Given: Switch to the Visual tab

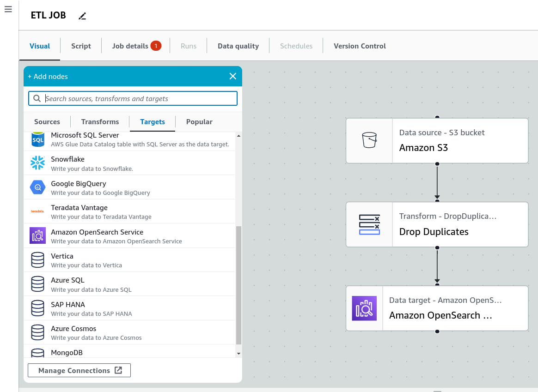Looking at the screenshot, I should pyautogui.click(x=40, y=46).
